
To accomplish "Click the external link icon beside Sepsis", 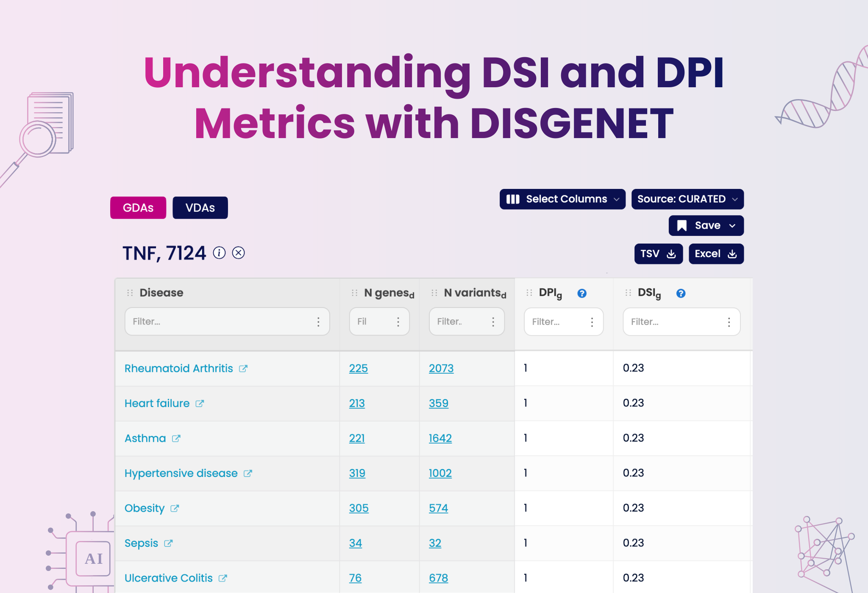I will (x=168, y=543).
